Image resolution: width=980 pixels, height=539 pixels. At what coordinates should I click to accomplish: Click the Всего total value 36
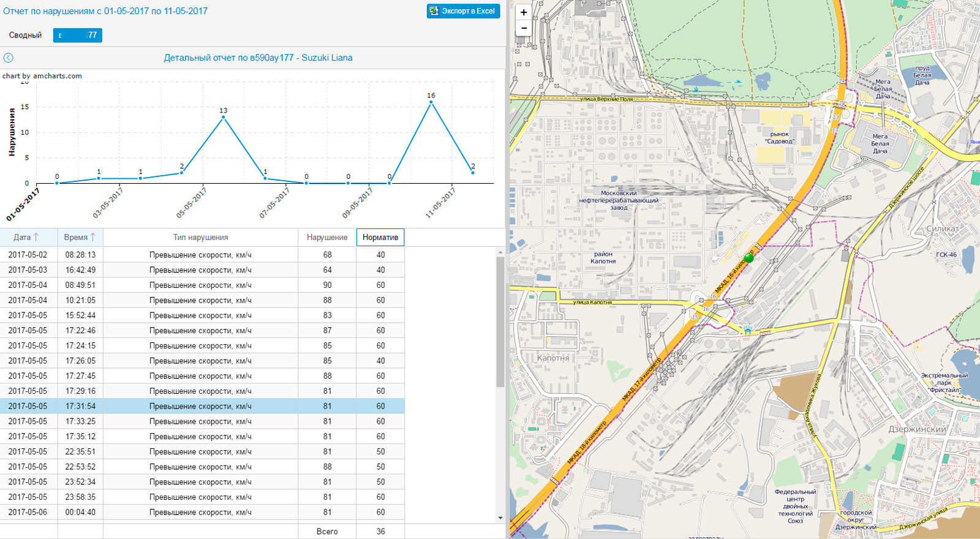coord(380,531)
